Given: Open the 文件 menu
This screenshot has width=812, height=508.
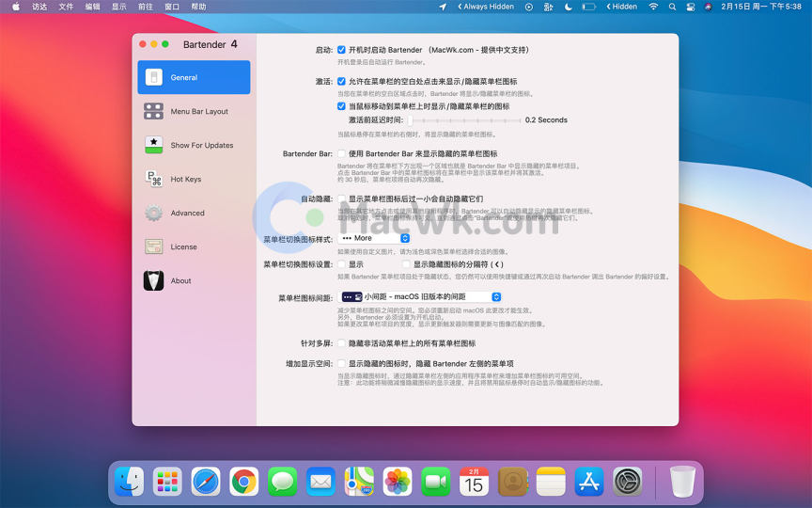Looking at the screenshot, I should (x=66, y=7).
